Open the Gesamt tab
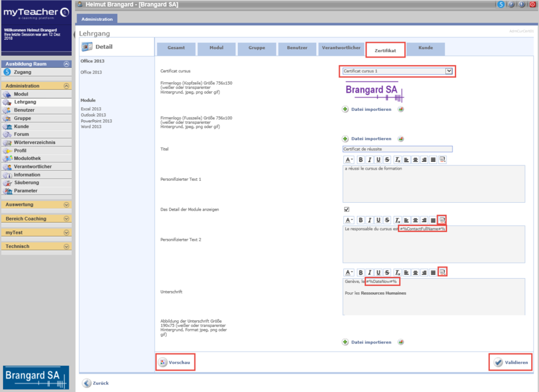This screenshot has height=392, width=539. pos(176,48)
